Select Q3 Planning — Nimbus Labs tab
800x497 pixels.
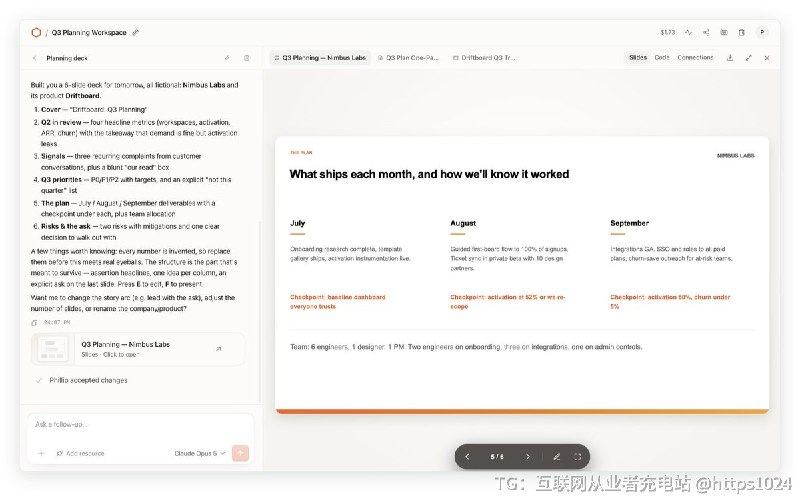pos(320,58)
